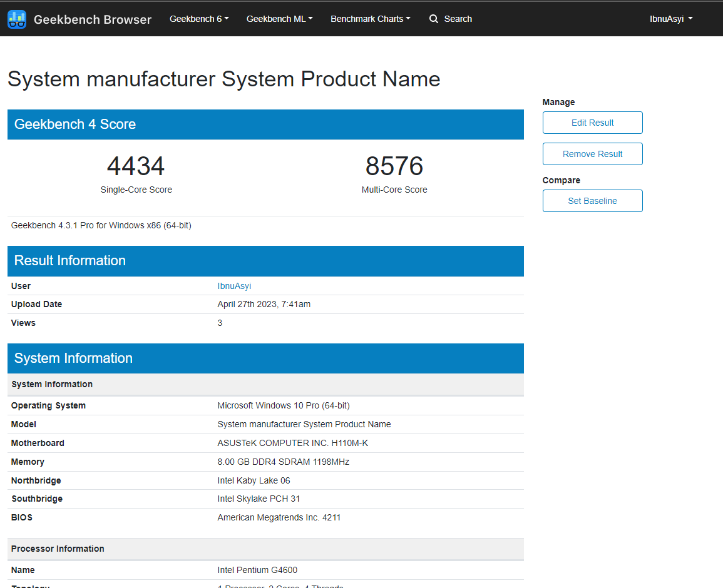Screen dimensions: 723x588
Task: Click the Remove Result button
Action: 593,154
